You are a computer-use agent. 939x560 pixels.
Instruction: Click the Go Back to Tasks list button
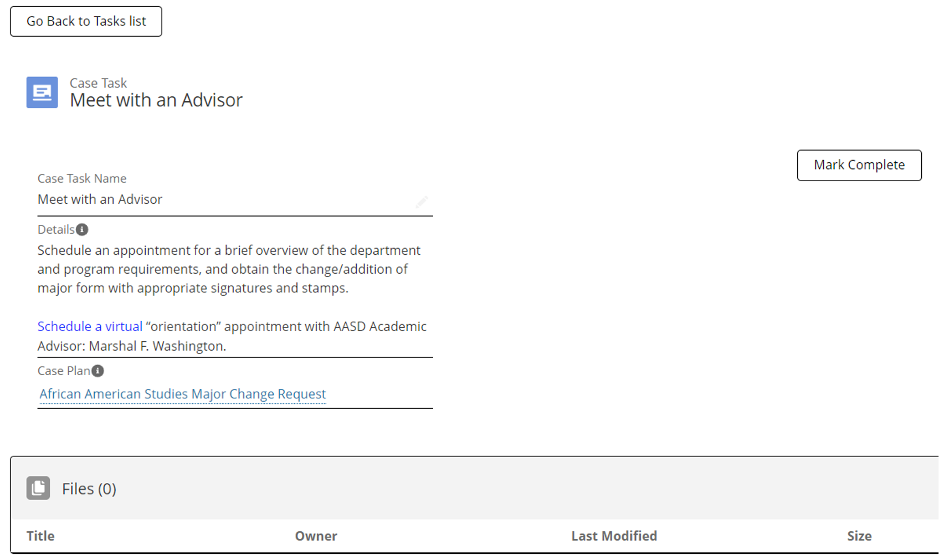point(86,22)
